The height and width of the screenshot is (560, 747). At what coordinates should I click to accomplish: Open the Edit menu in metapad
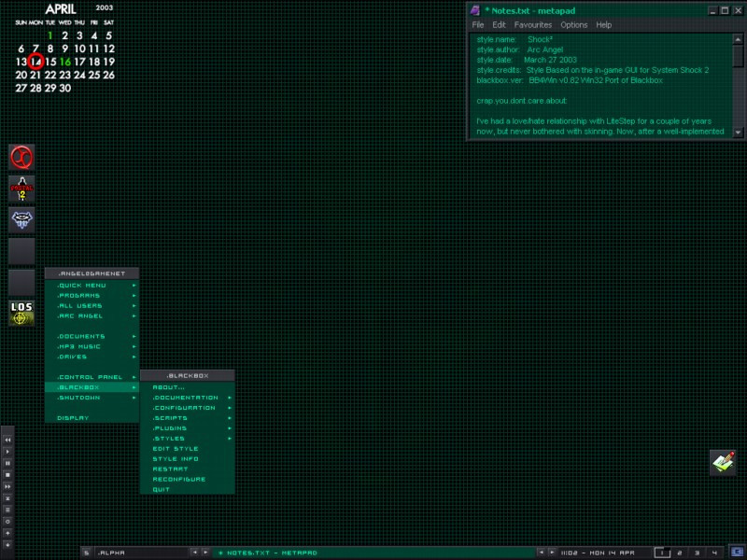[x=499, y=25]
